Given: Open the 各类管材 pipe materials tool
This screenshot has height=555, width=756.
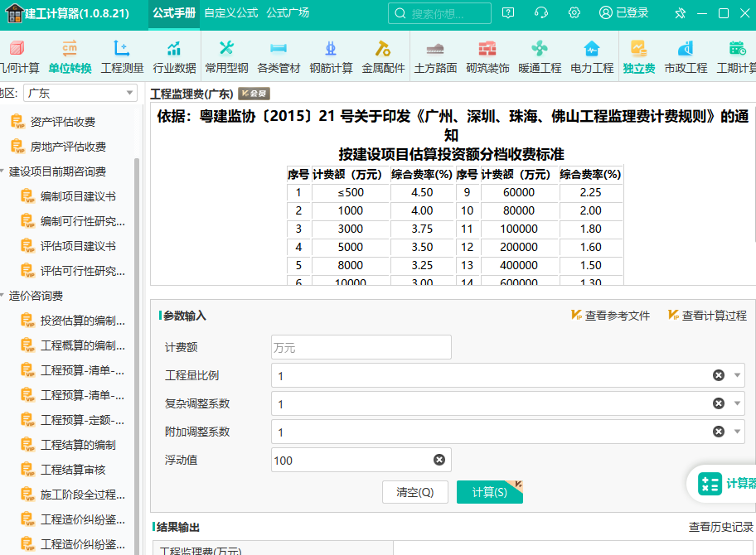Looking at the screenshot, I should 279,57.
